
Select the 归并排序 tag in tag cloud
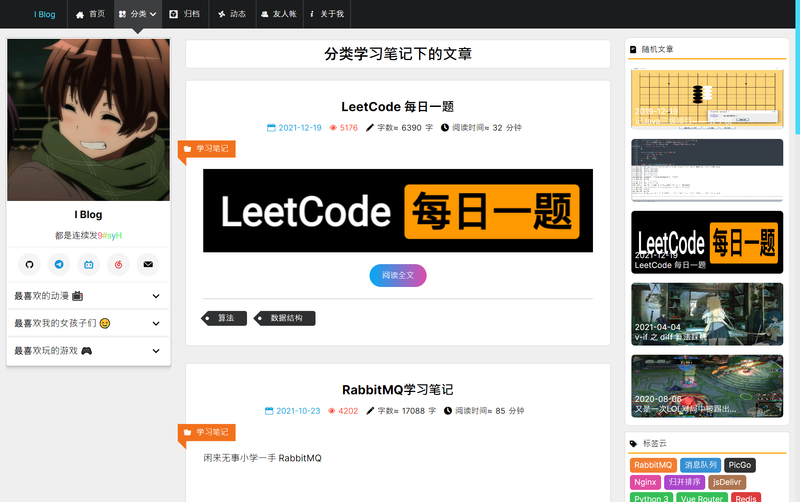(685, 482)
